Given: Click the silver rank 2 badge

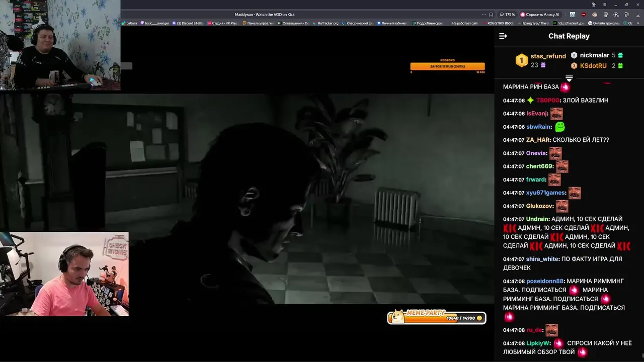Looking at the screenshot, I should click(574, 55).
